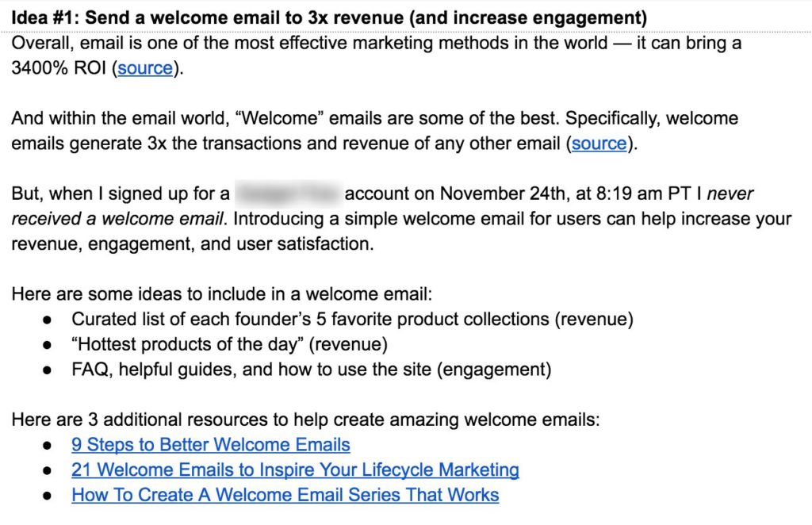Click the bullet dot before 9 Steps link
This screenshot has height=525, width=812.
(x=47, y=445)
